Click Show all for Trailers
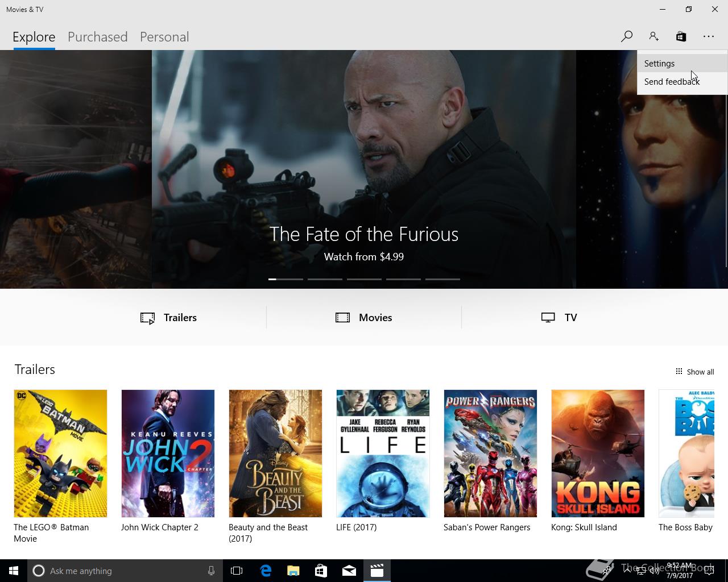 (x=694, y=372)
